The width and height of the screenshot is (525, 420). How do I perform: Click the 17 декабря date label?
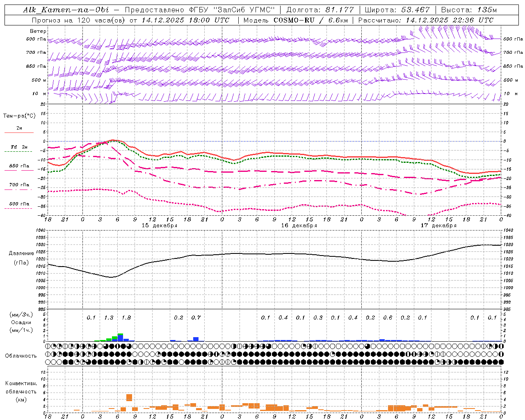[438, 226]
